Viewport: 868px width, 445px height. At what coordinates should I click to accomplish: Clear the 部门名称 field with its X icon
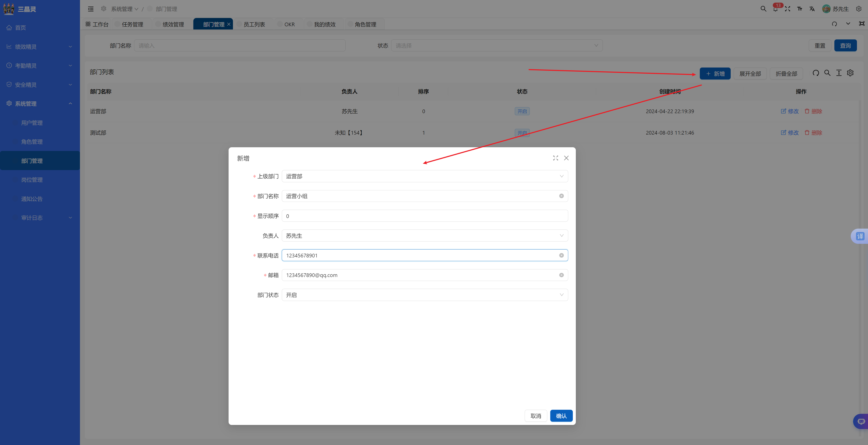tap(561, 196)
